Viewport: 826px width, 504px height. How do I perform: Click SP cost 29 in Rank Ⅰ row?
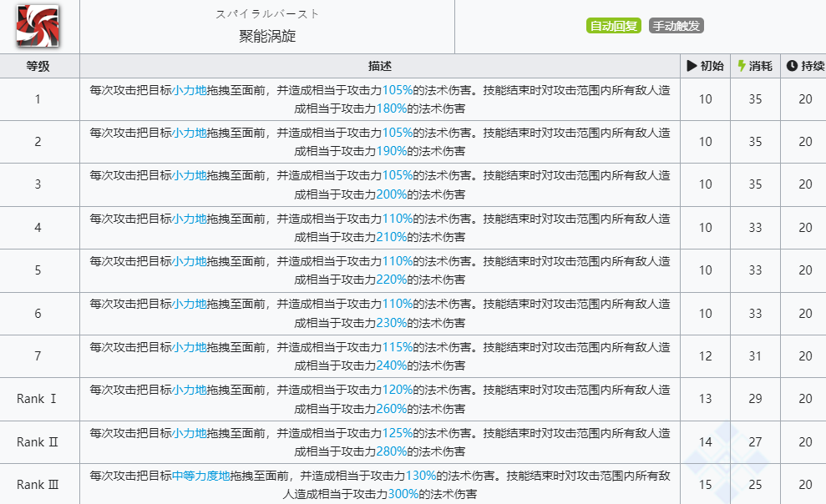755,399
